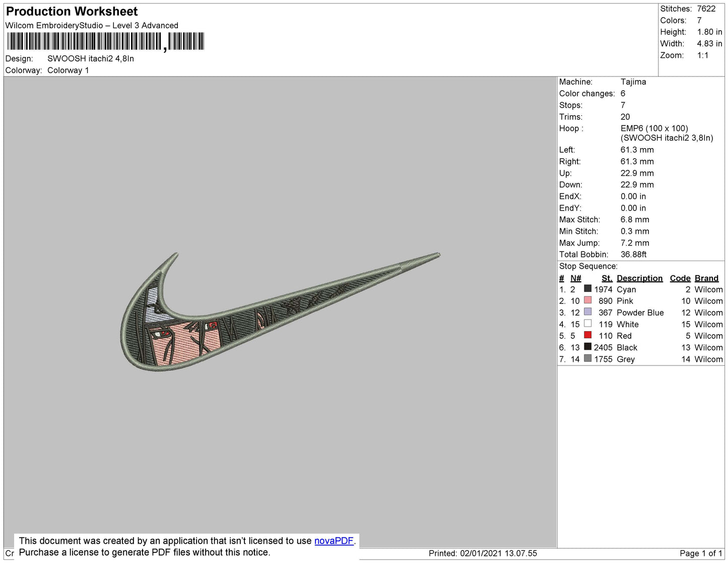Click the Code column header
The width and height of the screenshot is (728, 563).
[x=680, y=278]
